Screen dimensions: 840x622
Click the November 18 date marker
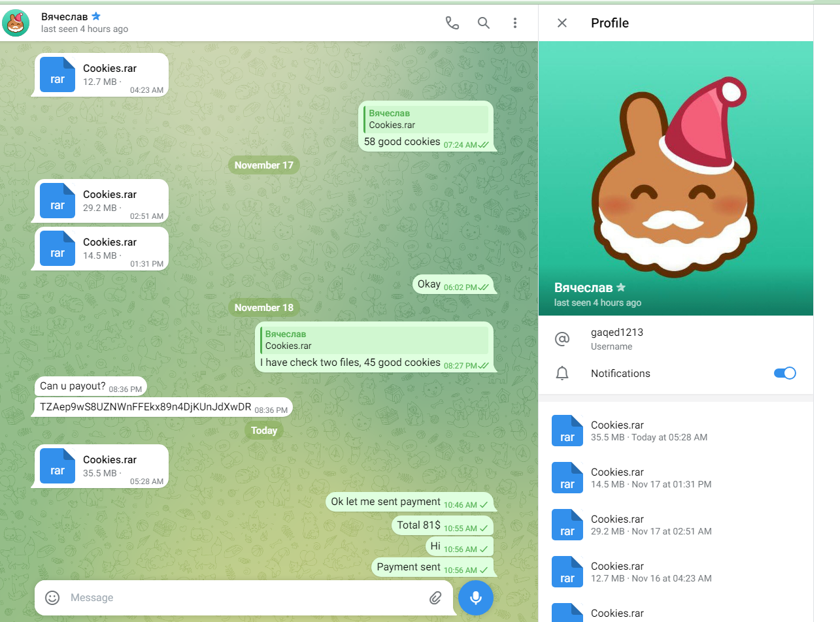(x=264, y=308)
